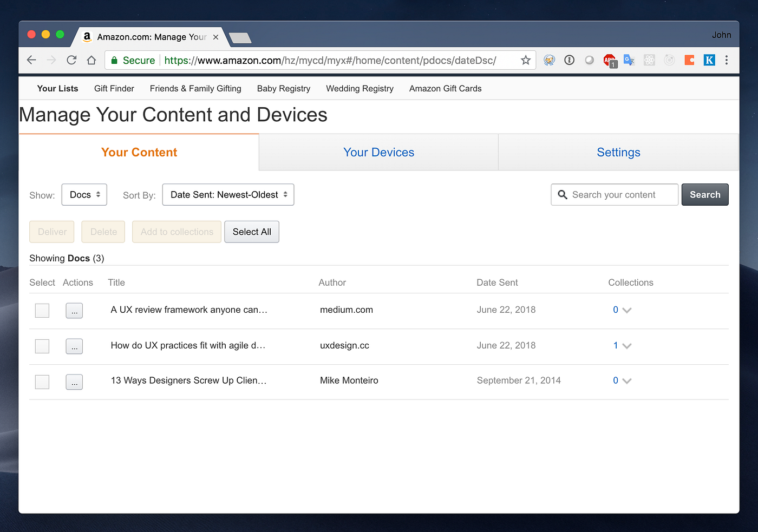
Task: Open the Show content type dropdown
Action: pos(84,194)
